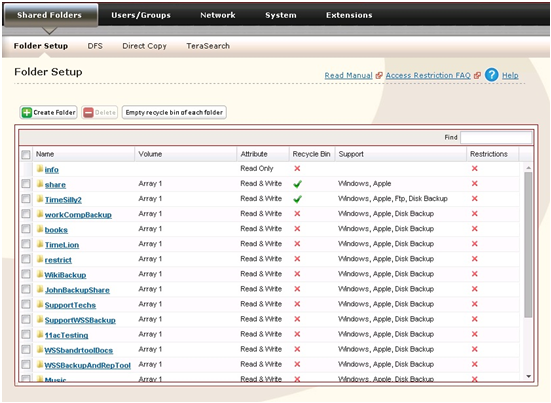Select all folders with the header checkbox

[x=26, y=154]
